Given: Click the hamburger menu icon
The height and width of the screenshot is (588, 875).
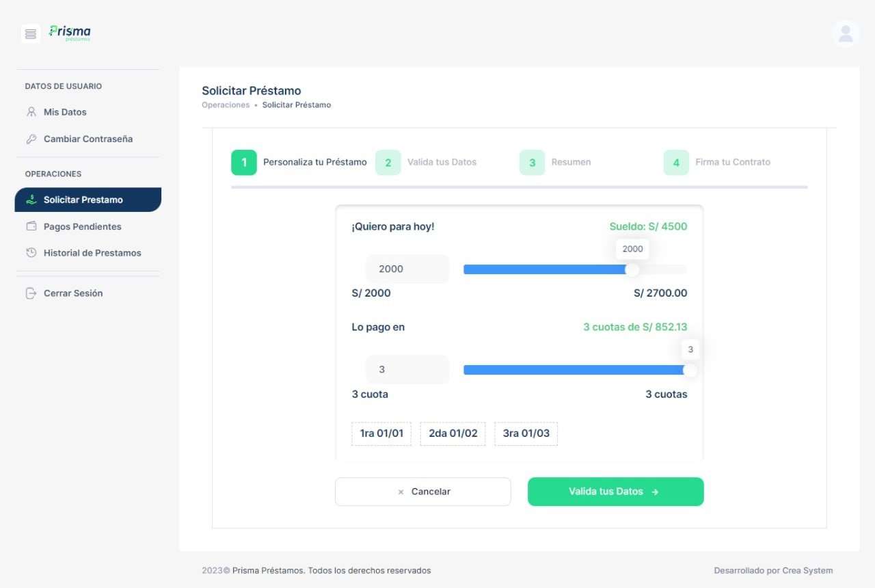Looking at the screenshot, I should tap(31, 34).
